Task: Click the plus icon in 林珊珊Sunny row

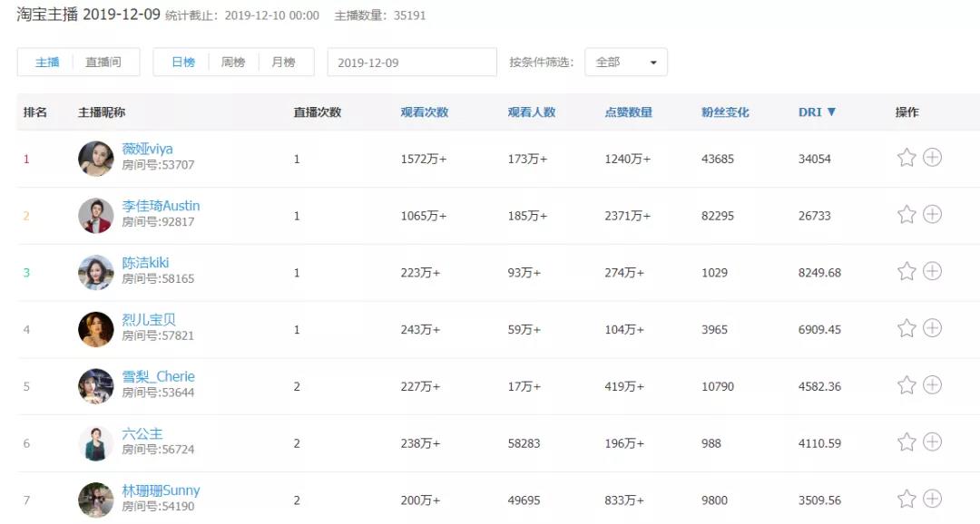Action: click(x=933, y=499)
